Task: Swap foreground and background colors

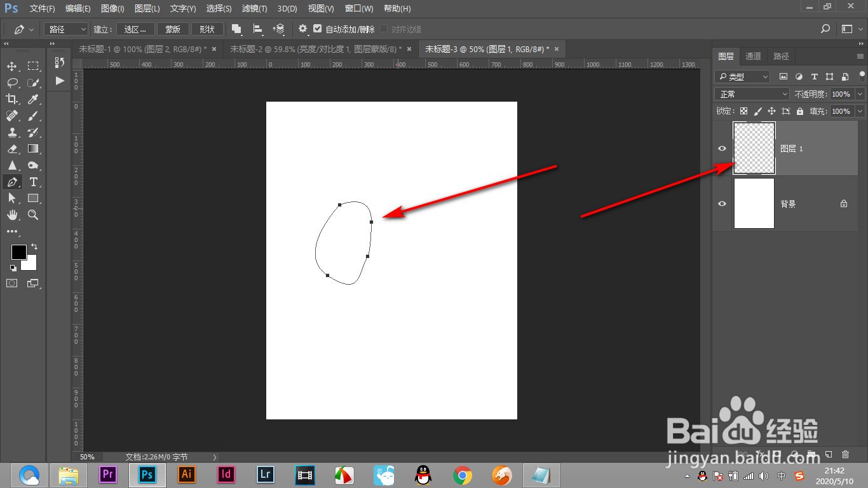Action: (x=34, y=247)
